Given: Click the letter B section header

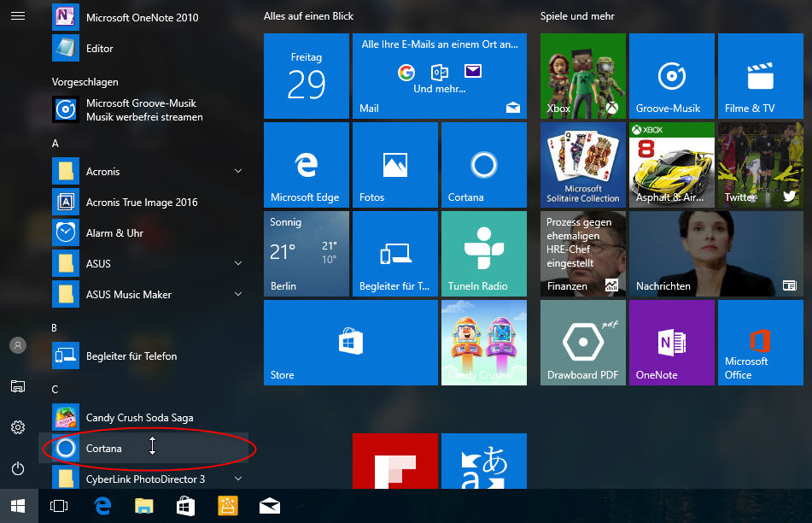Looking at the screenshot, I should pos(55,327).
